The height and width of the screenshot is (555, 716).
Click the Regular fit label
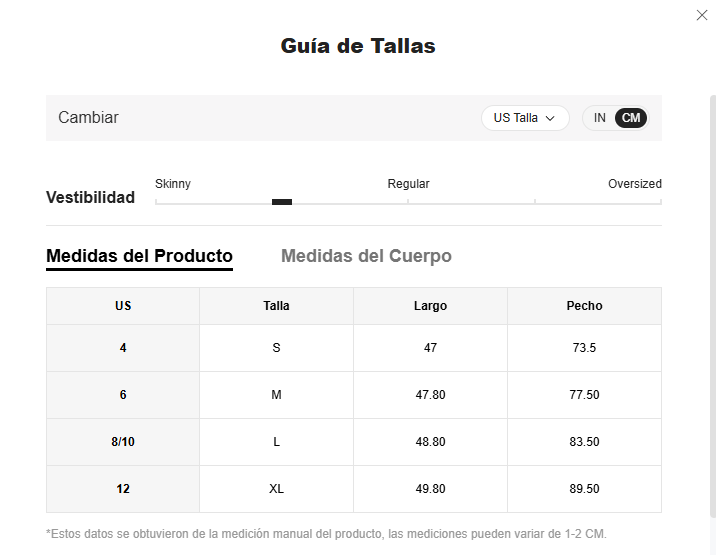tap(408, 184)
